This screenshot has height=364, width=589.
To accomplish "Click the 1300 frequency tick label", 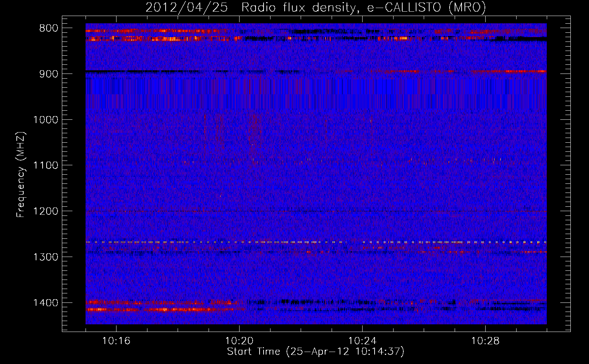I will pyautogui.click(x=46, y=257).
